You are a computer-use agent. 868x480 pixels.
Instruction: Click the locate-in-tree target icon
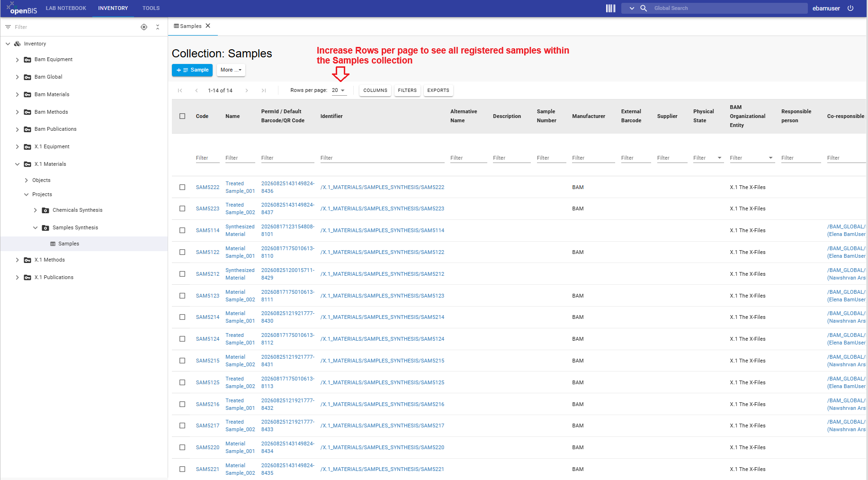tap(144, 27)
